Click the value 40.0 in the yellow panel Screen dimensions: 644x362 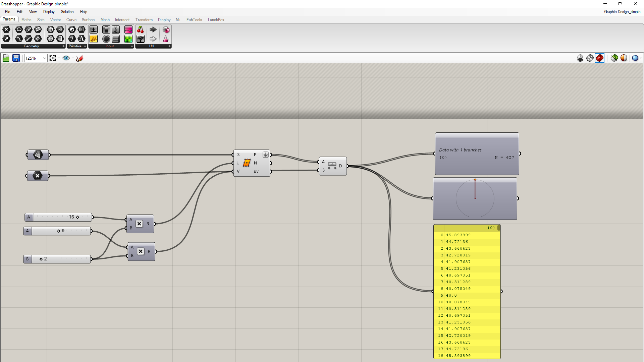pos(451,295)
